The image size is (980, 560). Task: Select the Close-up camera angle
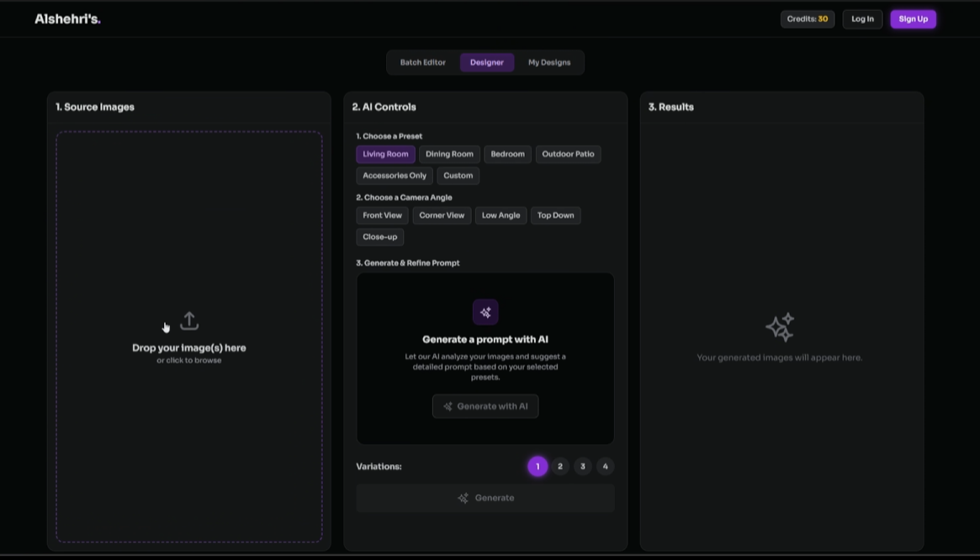tap(379, 236)
